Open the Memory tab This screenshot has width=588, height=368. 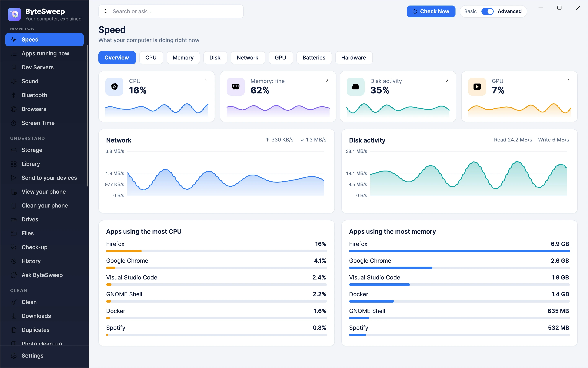[x=183, y=58]
